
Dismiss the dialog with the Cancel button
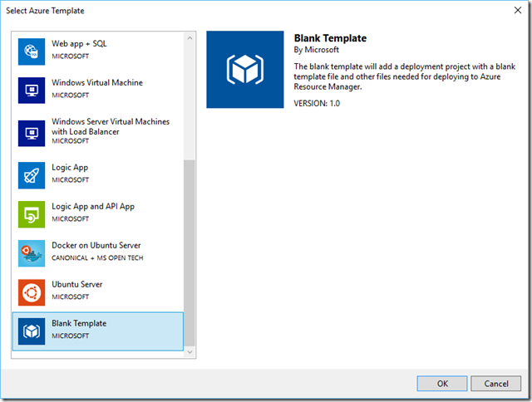point(495,384)
